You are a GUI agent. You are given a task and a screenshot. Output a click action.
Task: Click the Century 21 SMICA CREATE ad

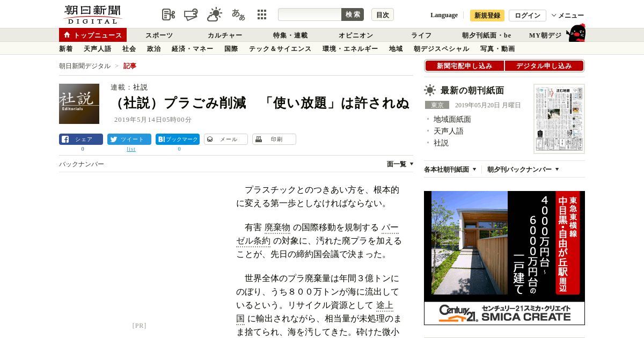click(x=504, y=258)
